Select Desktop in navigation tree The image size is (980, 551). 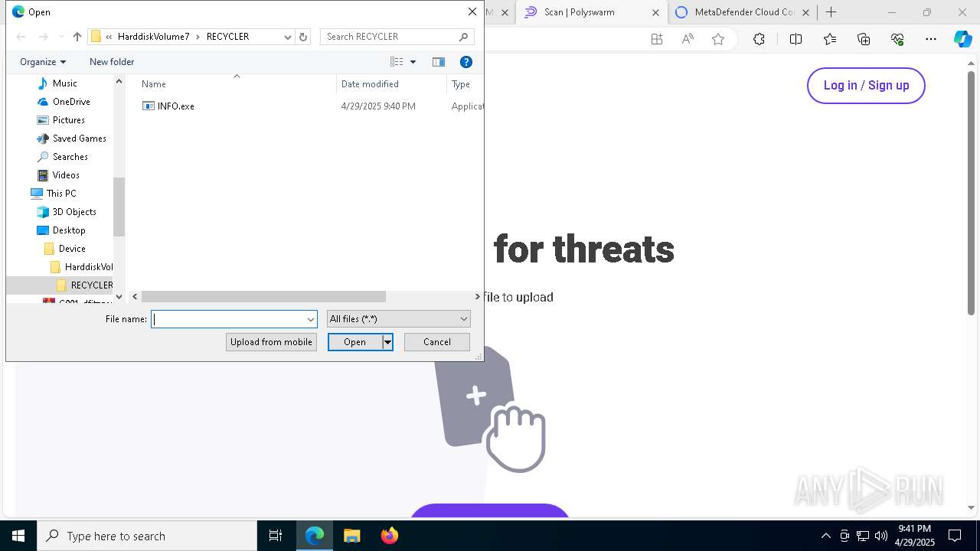(x=69, y=230)
